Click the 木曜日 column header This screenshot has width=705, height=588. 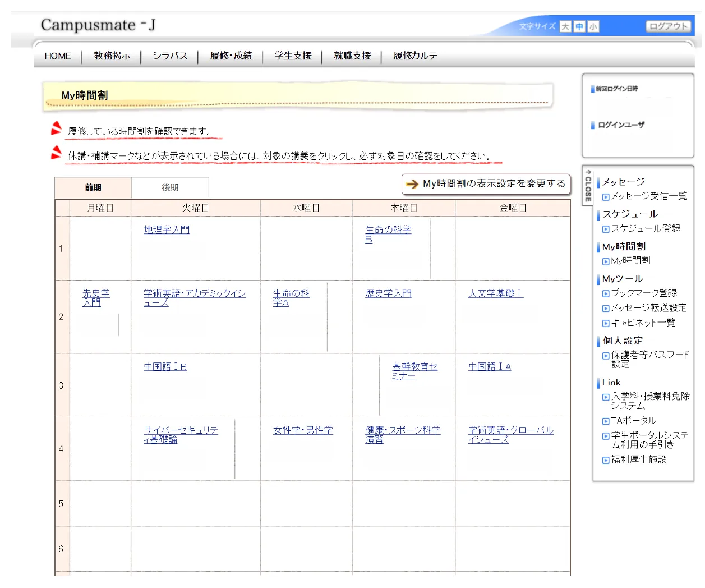pos(404,208)
